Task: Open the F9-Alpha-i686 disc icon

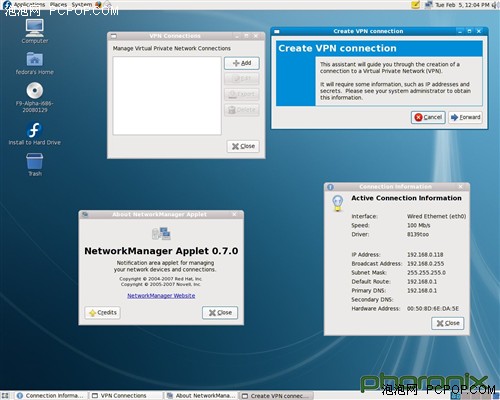Action: coord(35,97)
